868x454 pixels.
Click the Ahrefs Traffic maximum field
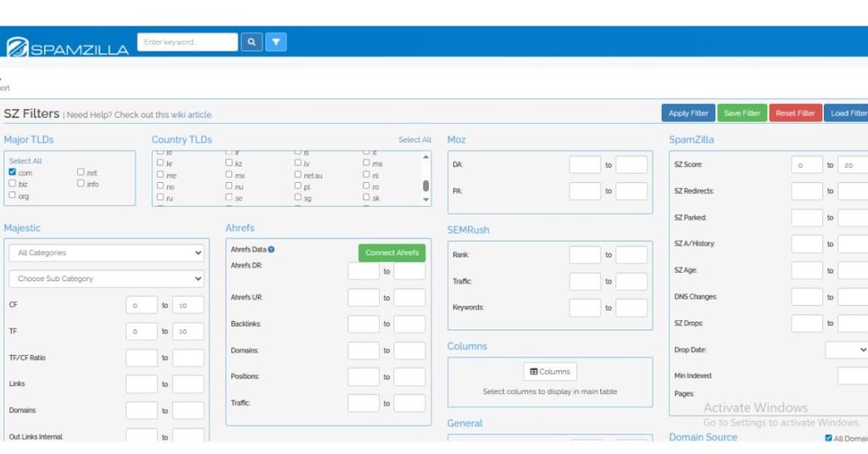[x=409, y=403]
